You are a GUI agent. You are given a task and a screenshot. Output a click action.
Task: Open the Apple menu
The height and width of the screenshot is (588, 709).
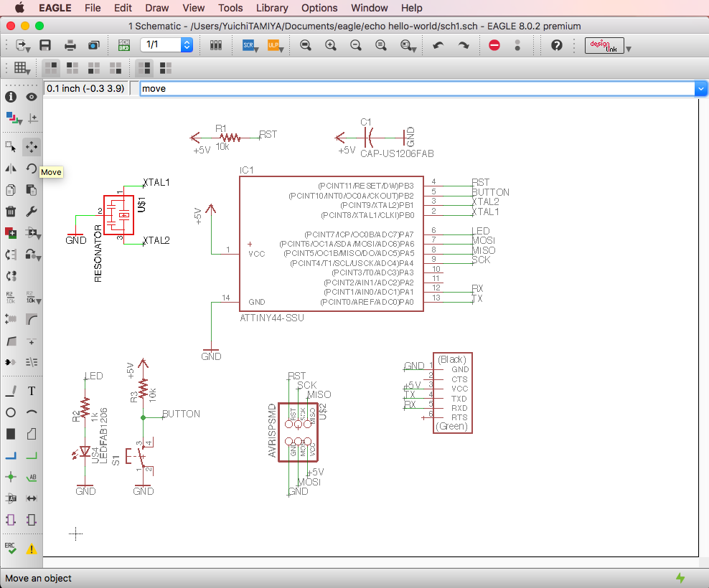(19, 8)
